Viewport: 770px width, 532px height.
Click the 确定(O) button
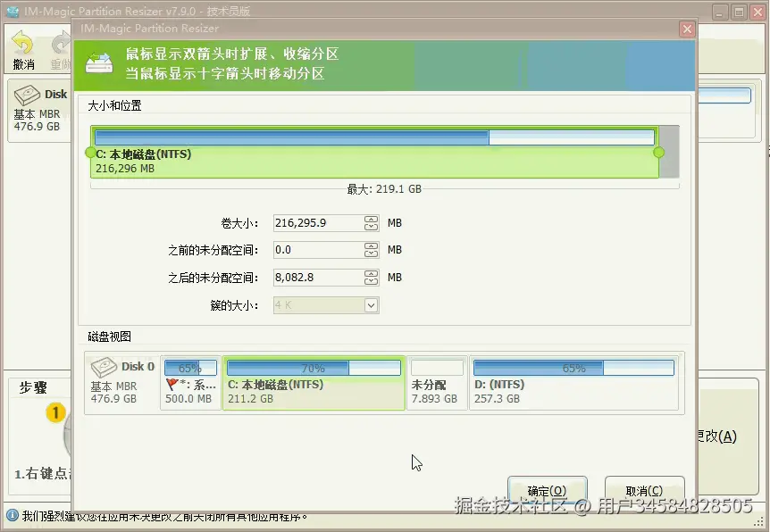click(x=547, y=491)
